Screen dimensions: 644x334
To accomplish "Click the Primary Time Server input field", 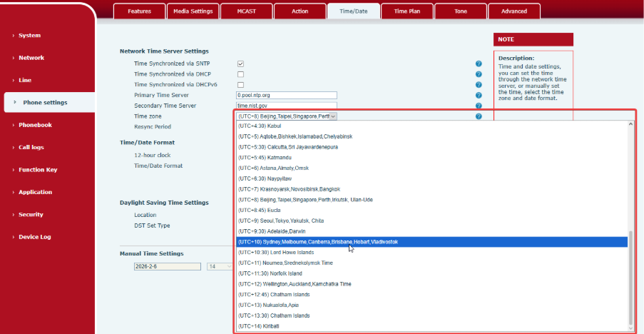I will (286, 95).
